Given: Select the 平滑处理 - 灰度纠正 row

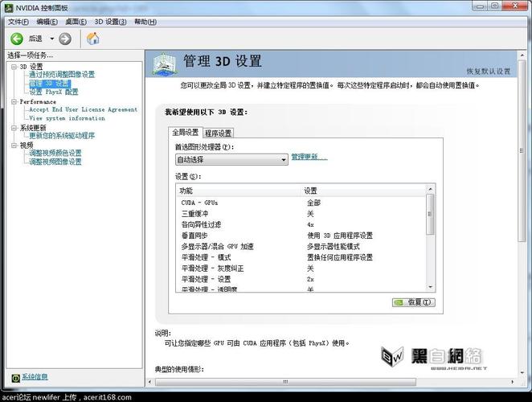Looking at the screenshot, I should coord(301,269).
